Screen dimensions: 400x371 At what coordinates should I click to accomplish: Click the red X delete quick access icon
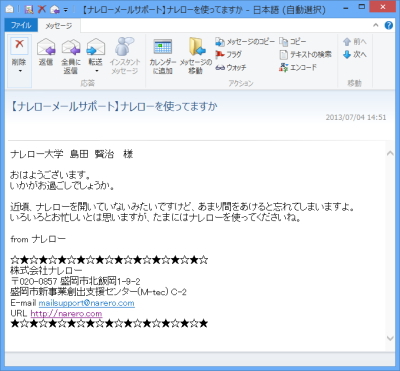click(42, 9)
